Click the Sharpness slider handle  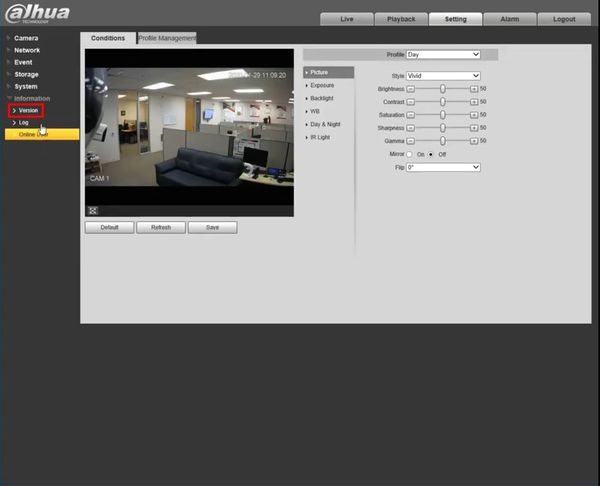[442, 128]
